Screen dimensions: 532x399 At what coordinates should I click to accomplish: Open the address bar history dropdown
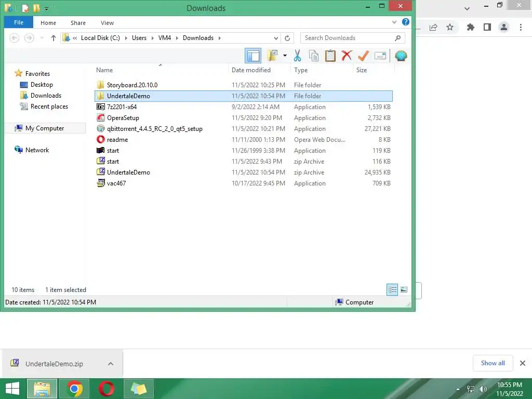coord(276,38)
